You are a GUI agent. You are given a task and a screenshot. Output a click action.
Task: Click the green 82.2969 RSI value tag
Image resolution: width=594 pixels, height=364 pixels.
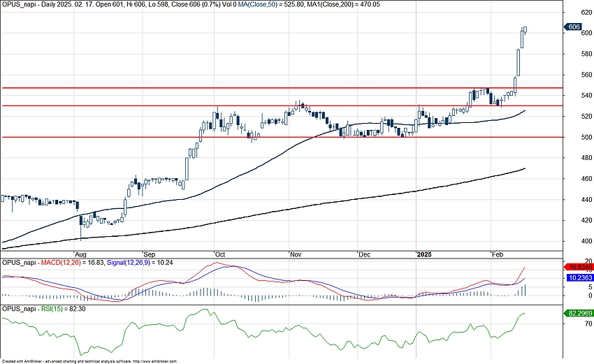click(579, 314)
